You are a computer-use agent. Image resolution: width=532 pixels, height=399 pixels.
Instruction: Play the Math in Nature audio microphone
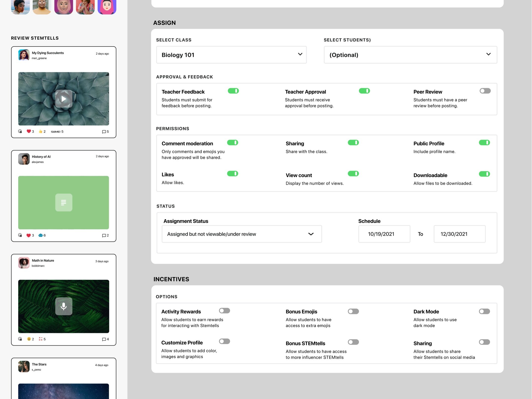coord(64,306)
